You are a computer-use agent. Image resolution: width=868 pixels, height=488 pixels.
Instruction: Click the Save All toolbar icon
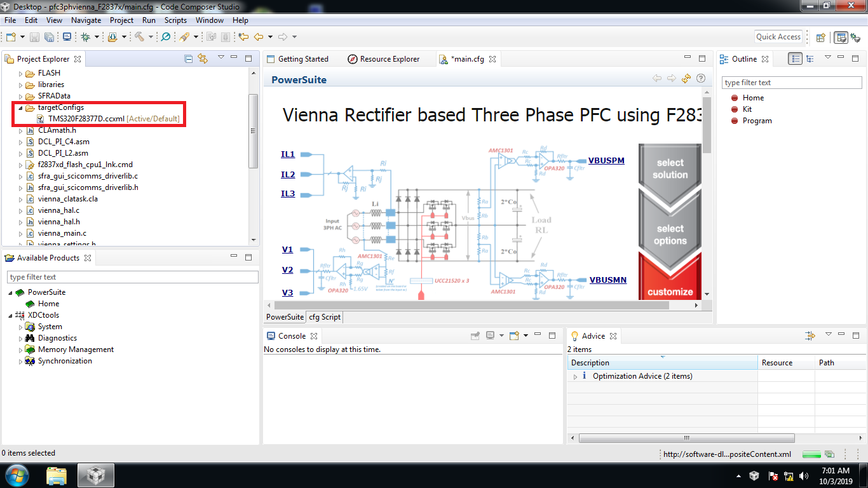point(50,37)
